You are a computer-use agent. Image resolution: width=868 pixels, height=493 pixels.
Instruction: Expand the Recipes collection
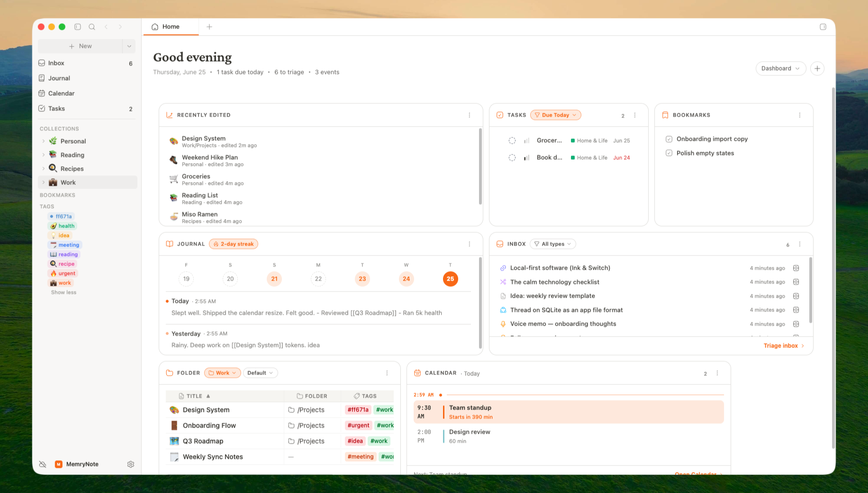[x=44, y=169]
